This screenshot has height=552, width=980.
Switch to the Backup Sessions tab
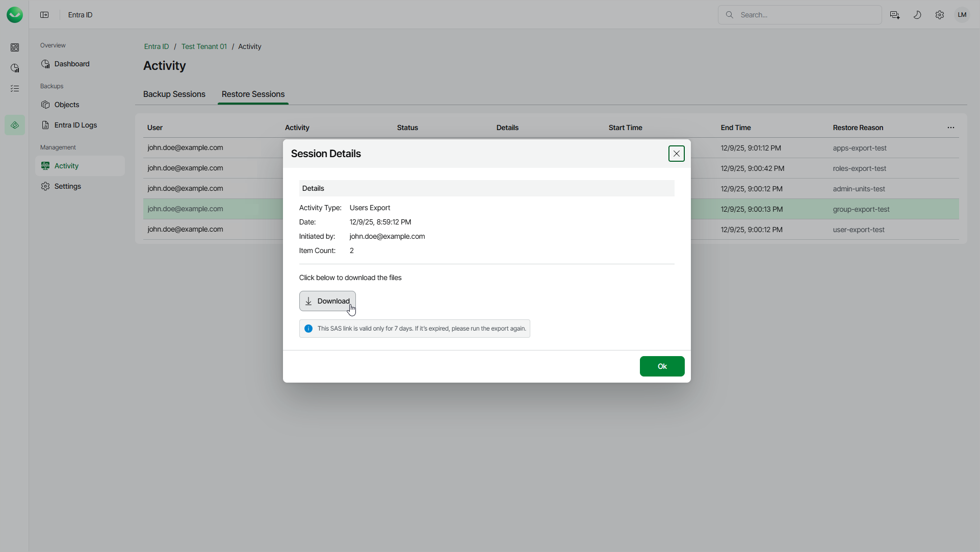click(174, 94)
